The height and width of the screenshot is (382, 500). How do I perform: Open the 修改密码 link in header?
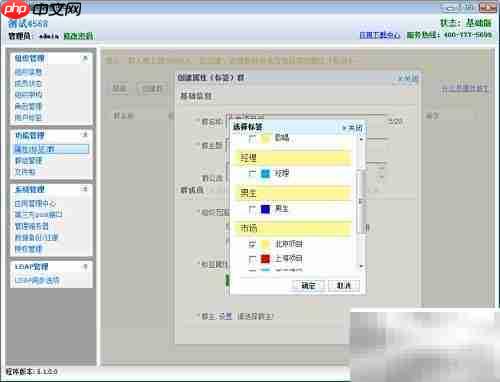click(79, 36)
